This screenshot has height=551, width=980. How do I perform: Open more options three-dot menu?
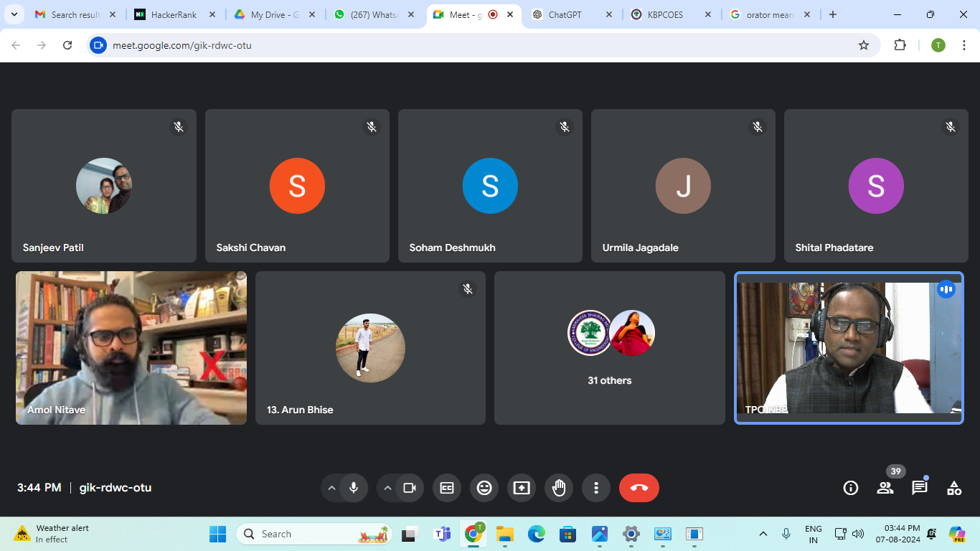[x=596, y=488]
